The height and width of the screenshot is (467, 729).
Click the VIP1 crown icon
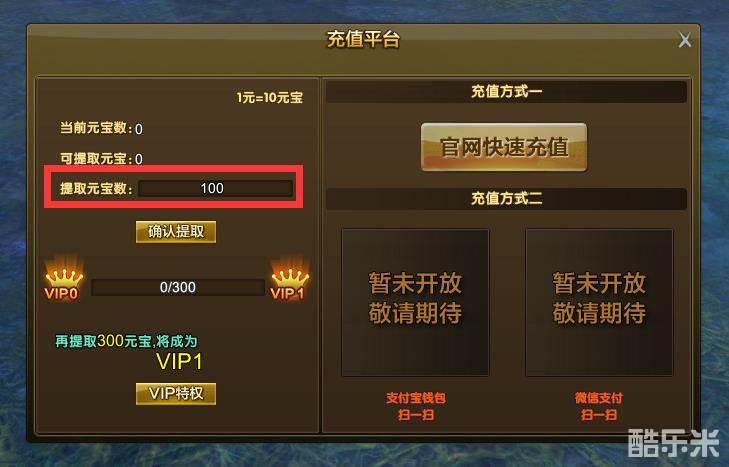[x=289, y=278]
